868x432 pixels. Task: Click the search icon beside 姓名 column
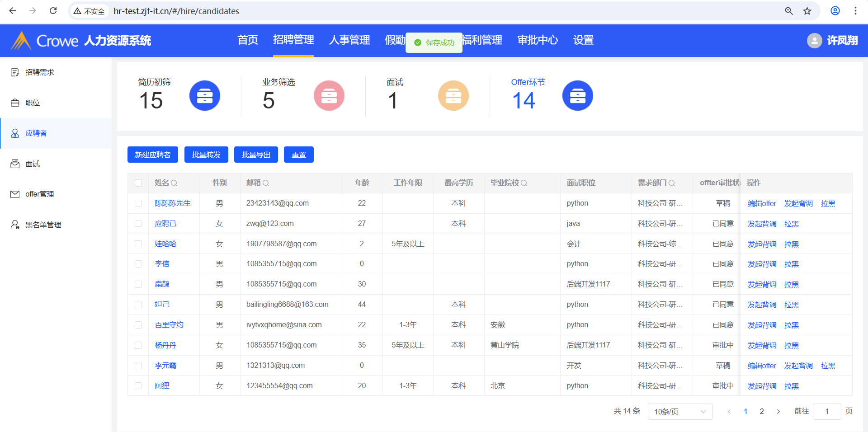pos(174,183)
